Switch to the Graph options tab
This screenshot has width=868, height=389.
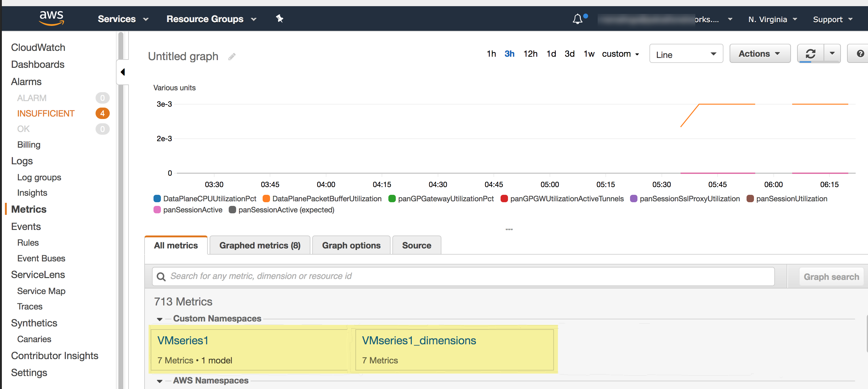click(x=351, y=245)
